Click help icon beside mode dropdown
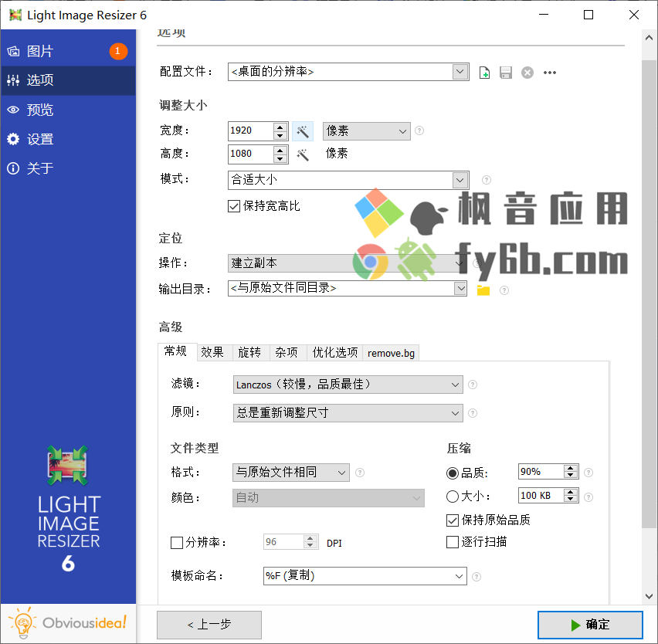The height and width of the screenshot is (644, 658). (487, 180)
